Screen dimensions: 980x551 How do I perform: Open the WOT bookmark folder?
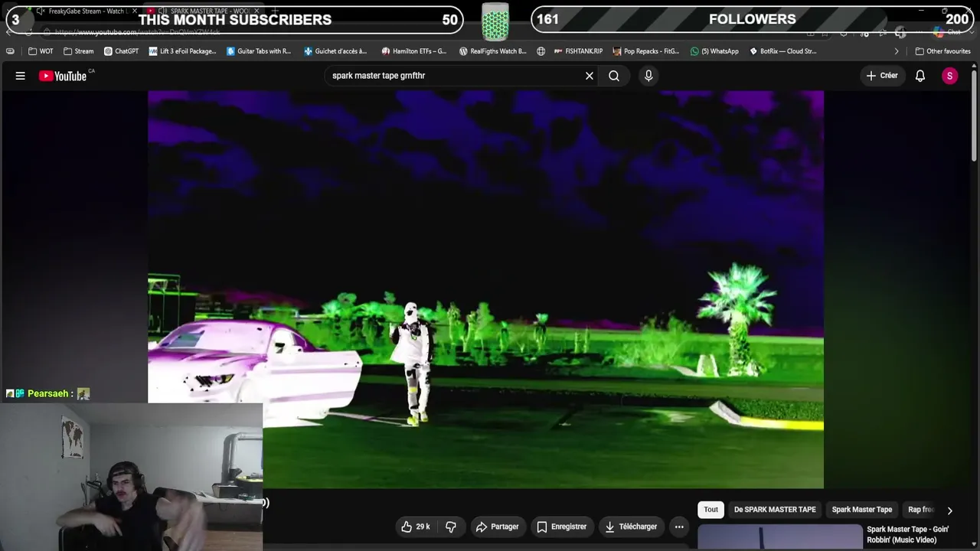(x=41, y=51)
